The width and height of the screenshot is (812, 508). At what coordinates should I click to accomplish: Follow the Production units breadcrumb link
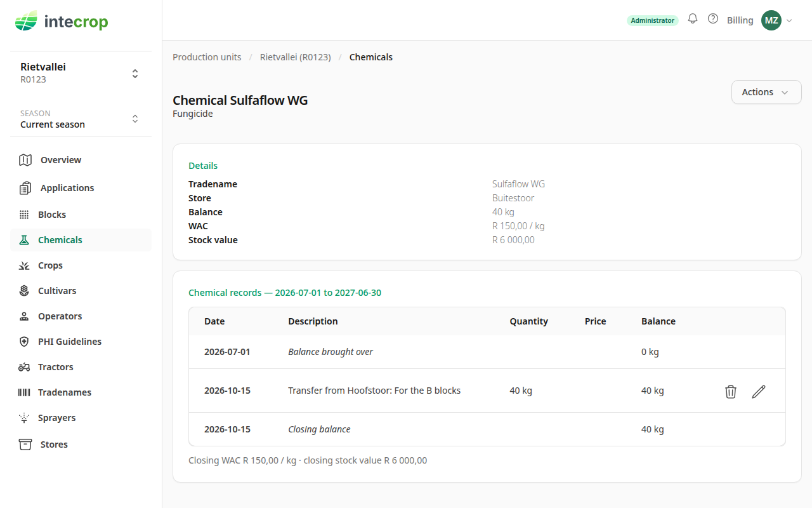point(207,57)
